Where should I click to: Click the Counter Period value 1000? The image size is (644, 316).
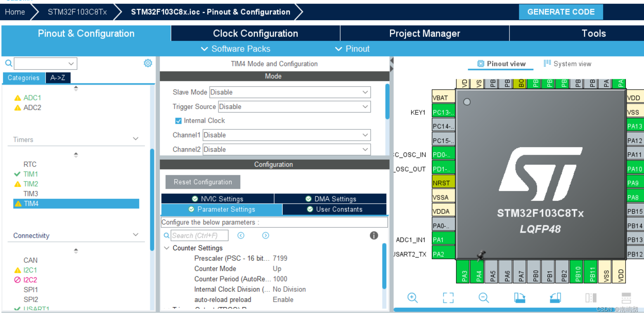tap(280, 279)
